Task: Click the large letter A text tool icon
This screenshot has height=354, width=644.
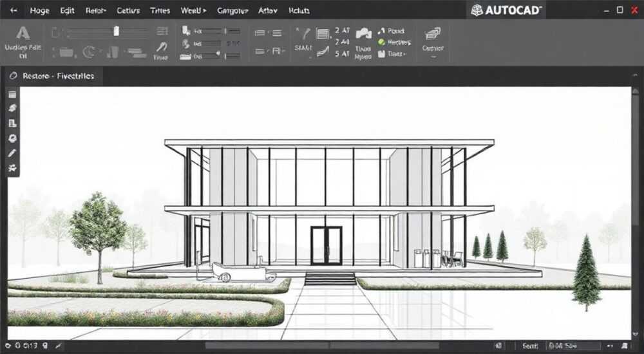Action: 23,33
